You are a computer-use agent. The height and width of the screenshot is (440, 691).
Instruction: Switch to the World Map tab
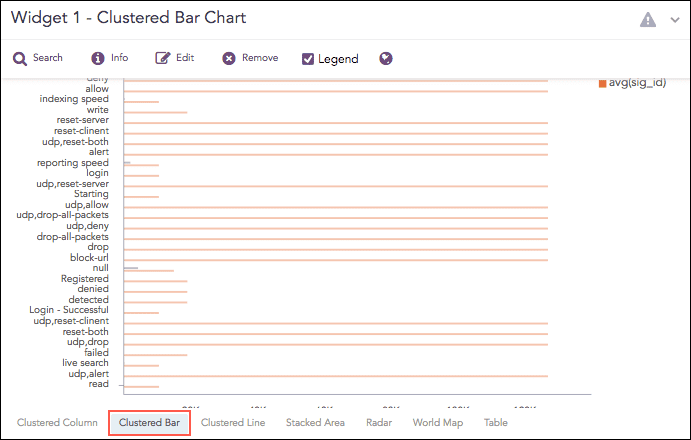pos(438,423)
